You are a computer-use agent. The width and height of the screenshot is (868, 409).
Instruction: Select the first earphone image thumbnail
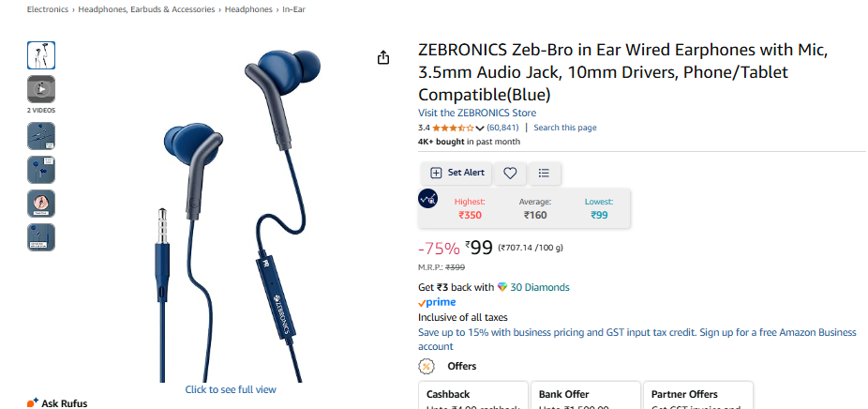[41, 54]
